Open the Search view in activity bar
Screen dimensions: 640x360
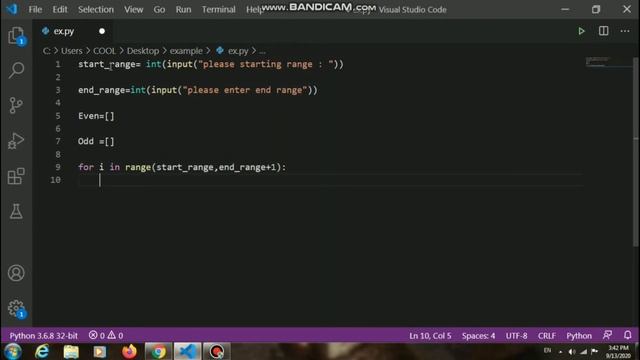point(16,70)
